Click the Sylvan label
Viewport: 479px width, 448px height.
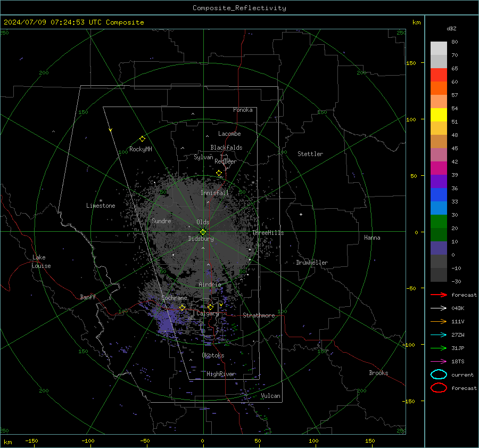click(x=203, y=157)
